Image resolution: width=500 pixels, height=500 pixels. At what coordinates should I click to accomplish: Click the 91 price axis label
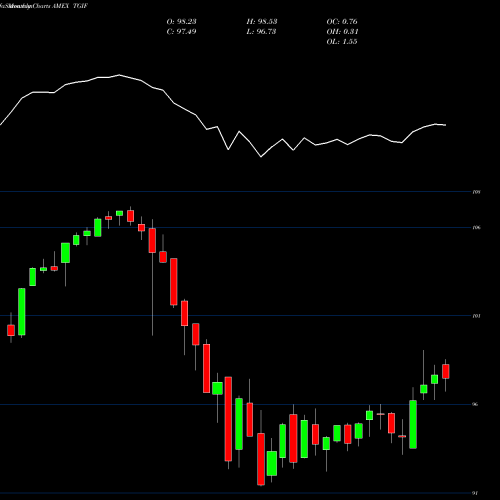(x=475, y=493)
